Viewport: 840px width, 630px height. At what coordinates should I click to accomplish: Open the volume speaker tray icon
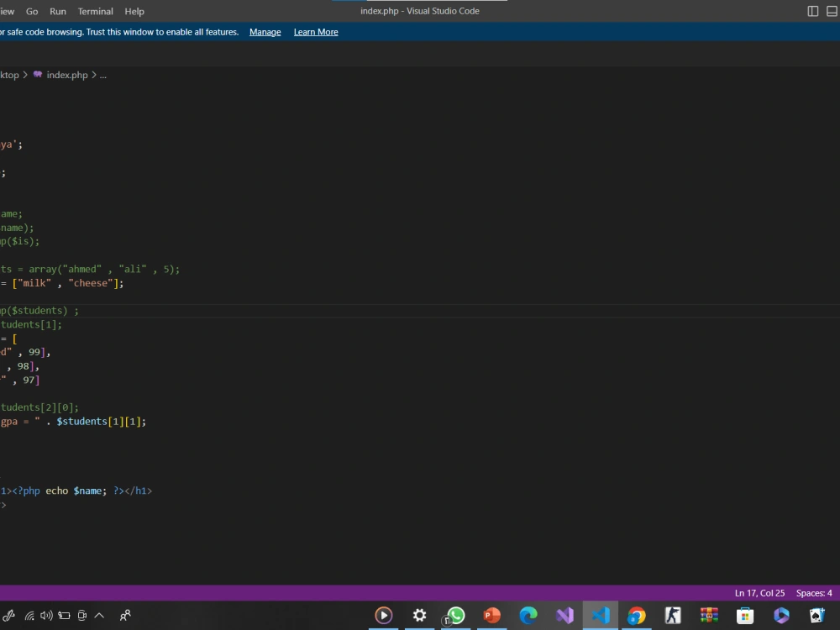point(46,616)
